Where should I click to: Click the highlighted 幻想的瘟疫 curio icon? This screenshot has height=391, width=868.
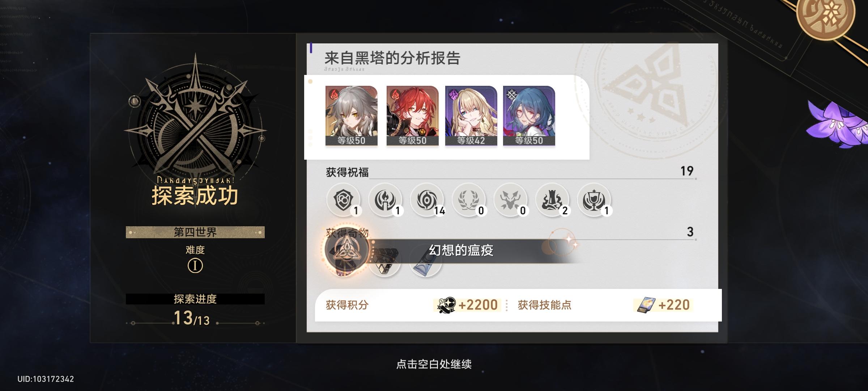click(346, 251)
